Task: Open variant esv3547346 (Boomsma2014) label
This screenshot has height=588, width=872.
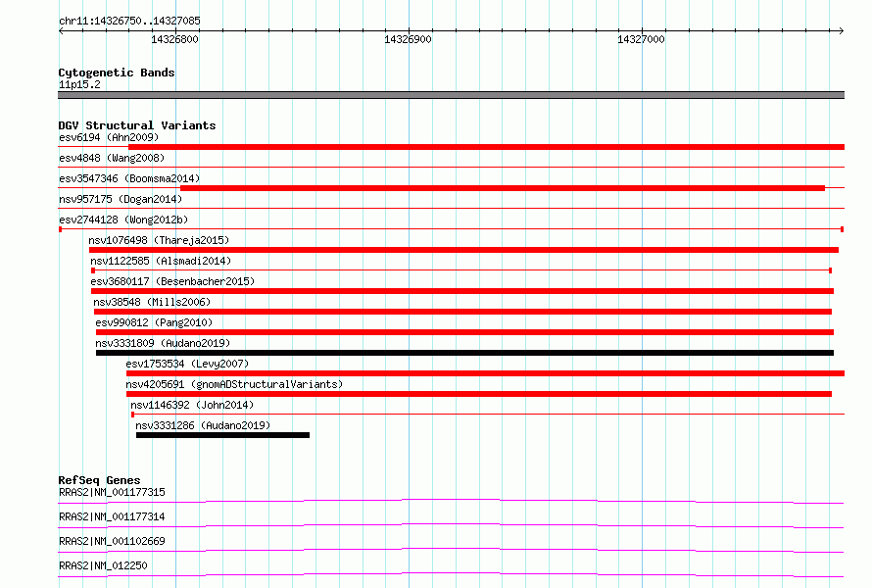Action: (129, 178)
